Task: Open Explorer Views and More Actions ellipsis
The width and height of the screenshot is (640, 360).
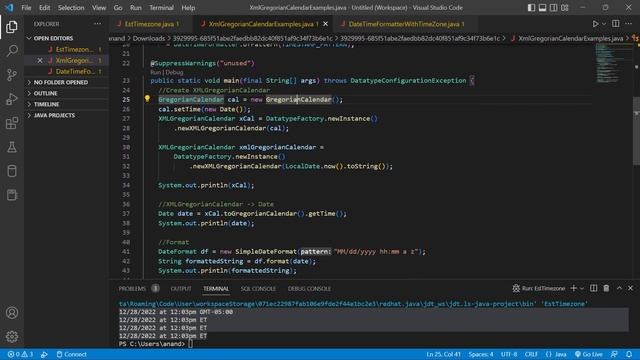Action: tap(98, 24)
